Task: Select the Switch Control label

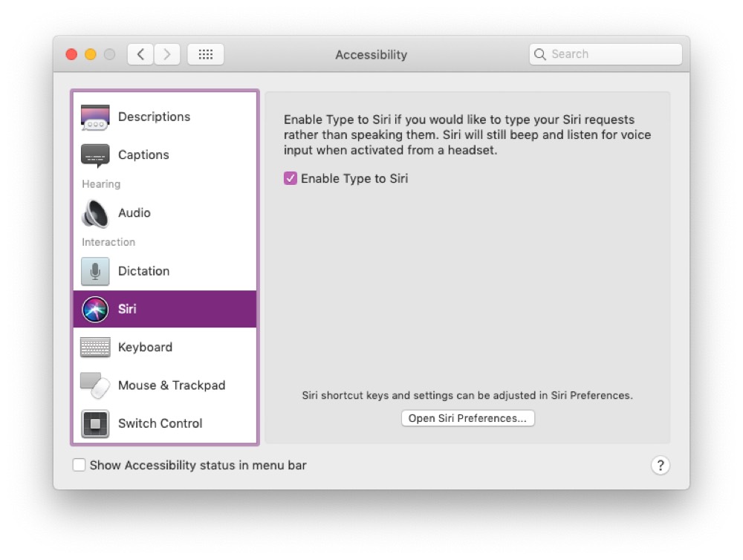Action: coord(160,423)
